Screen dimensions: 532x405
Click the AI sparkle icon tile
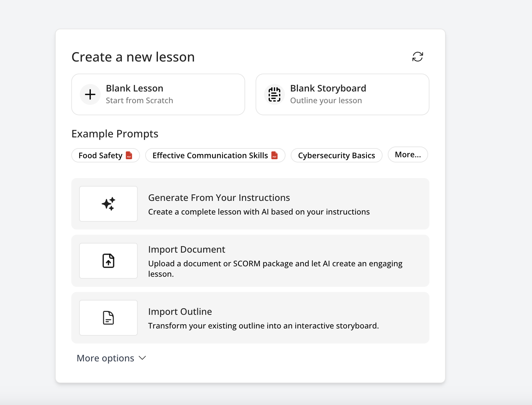[108, 204]
